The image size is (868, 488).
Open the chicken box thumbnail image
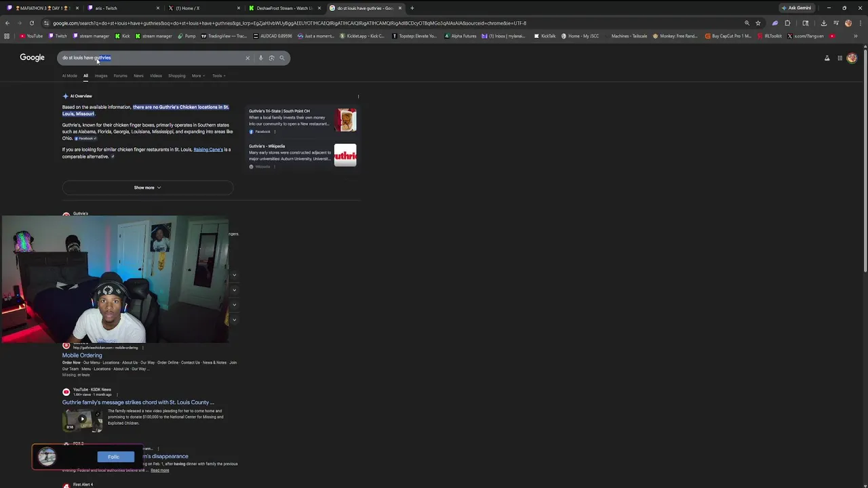pos(345,121)
